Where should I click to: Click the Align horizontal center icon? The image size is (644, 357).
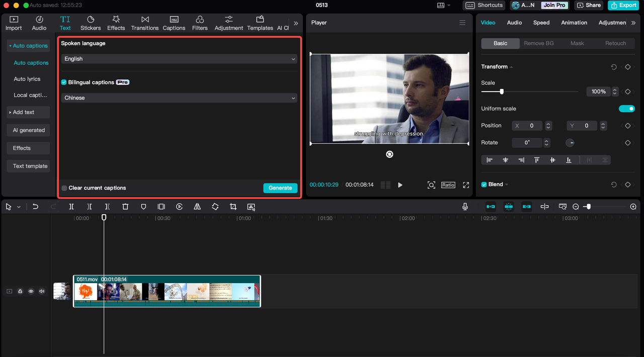tap(506, 160)
